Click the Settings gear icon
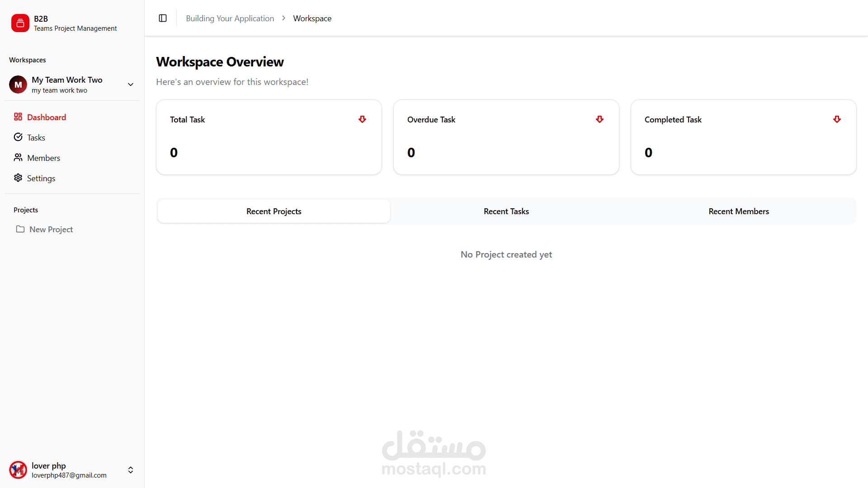The width and height of the screenshot is (868, 488). point(18,178)
